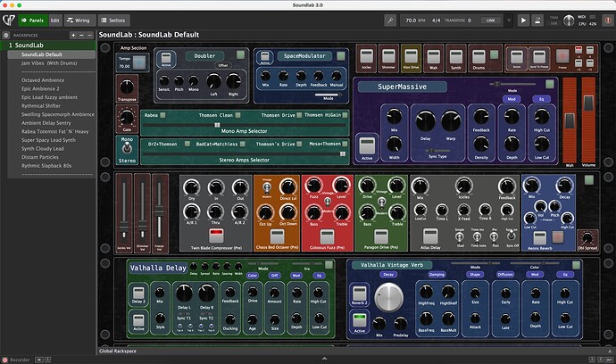
Task: Click the trim knob in the top bar
Action: (x=569, y=21)
